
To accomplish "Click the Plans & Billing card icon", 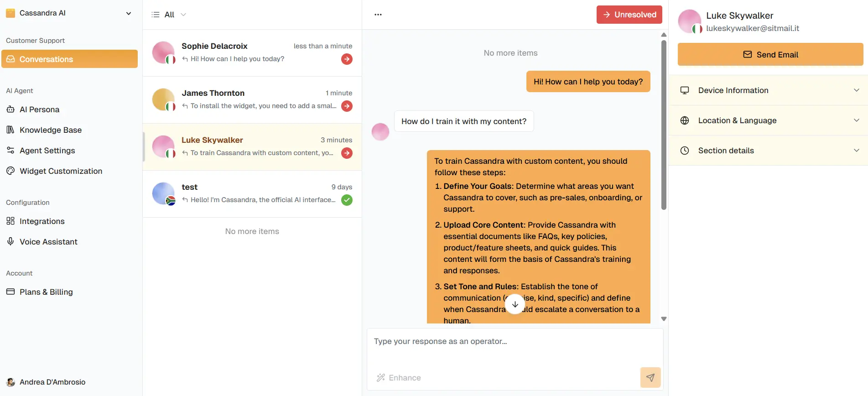I will click(x=10, y=292).
